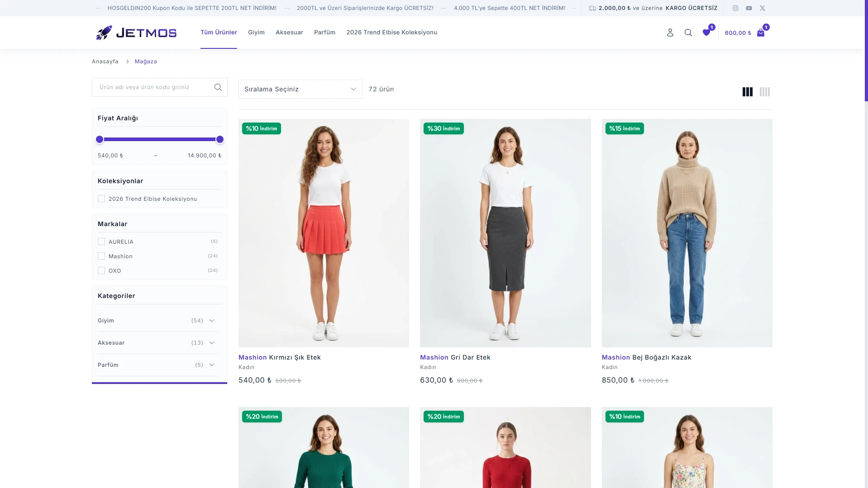Open 2026 Trend Elbise Koleksiyonu in navbar
This screenshot has height=488, width=868.
(391, 33)
